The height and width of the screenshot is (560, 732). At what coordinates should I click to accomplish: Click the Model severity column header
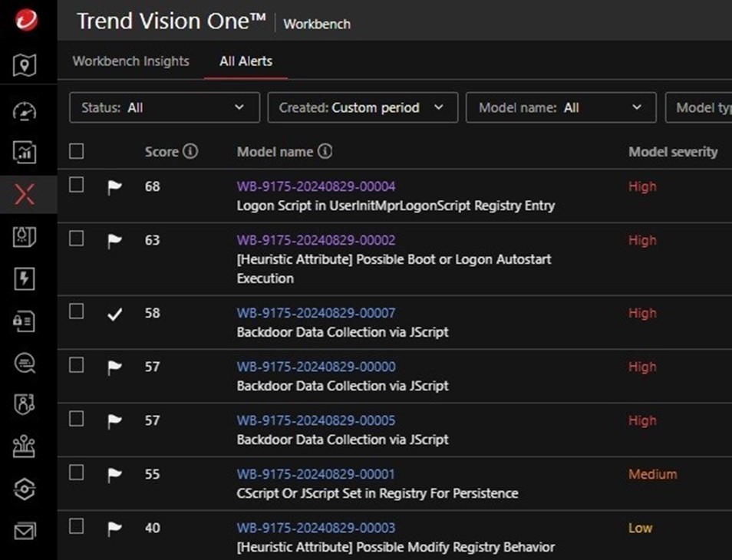pos(672,152)
